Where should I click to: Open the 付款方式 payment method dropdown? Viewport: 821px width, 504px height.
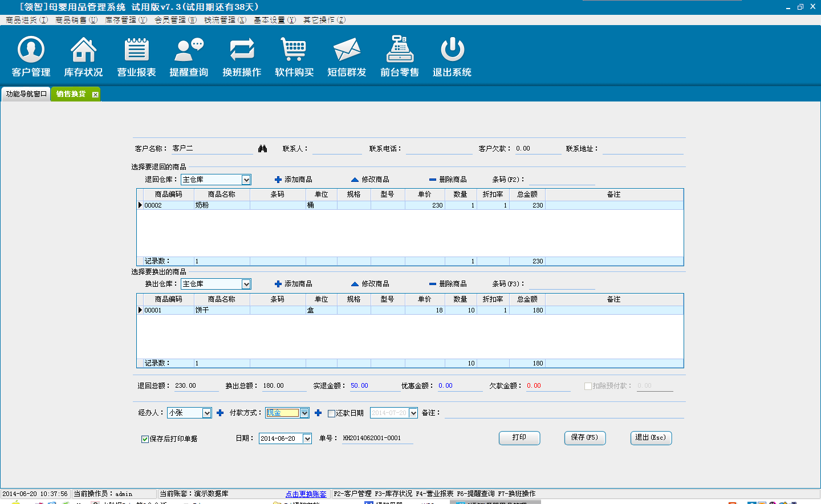tap(304, 413)
